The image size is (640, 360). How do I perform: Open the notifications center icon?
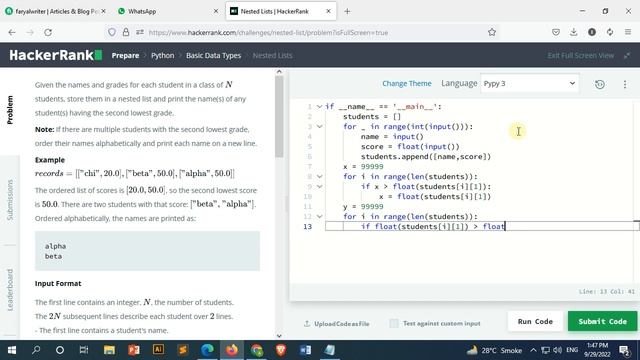point(624,350)
